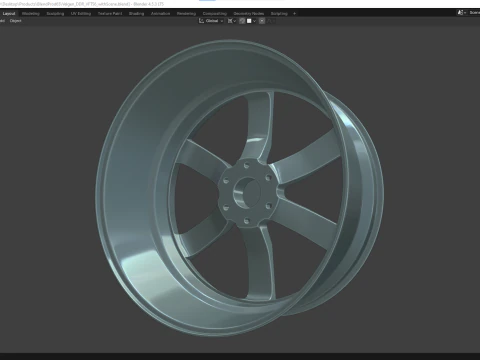Open the Modeling workspace tab

click(31, 14)
